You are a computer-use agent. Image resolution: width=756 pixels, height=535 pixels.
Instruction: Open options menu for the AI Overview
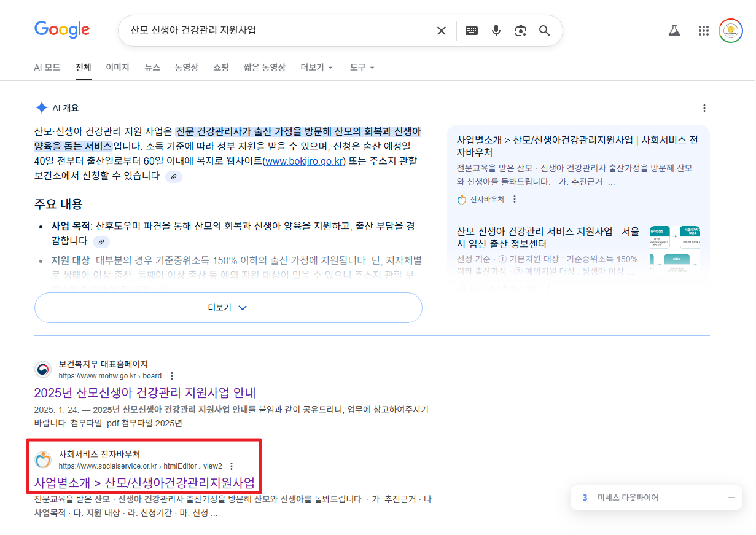pyautogui.click(x=704, y=107)
